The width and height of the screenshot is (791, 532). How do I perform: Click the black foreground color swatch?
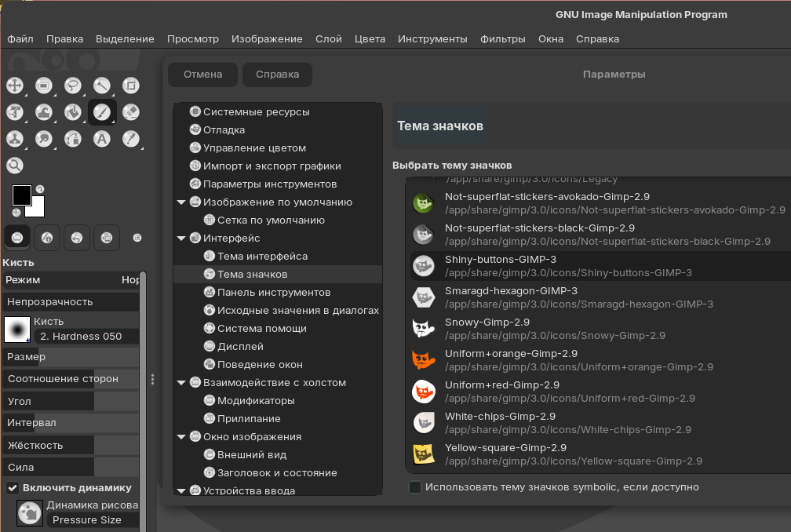[x=22, y=195]
